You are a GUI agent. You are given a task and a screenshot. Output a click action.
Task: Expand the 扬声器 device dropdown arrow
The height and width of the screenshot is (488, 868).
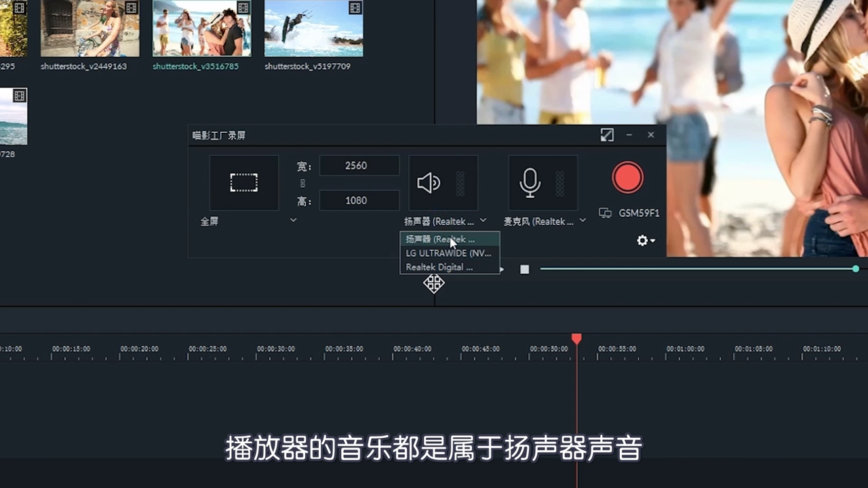pos(483,220)
